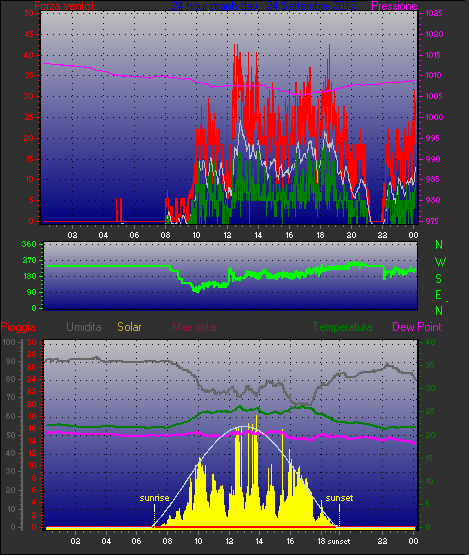Click the gray '100' humidity axis value
The height and width of the screenshot is (555, 469).
[x=8, y=342]
